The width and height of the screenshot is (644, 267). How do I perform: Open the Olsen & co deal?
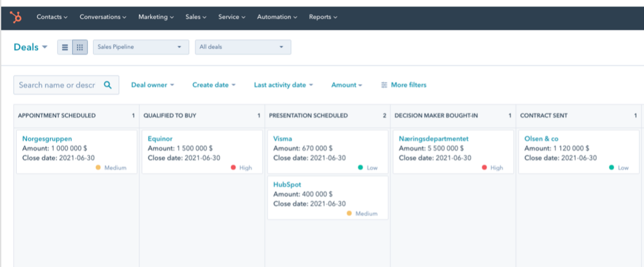pyautogui.click(x=541, y=139)
